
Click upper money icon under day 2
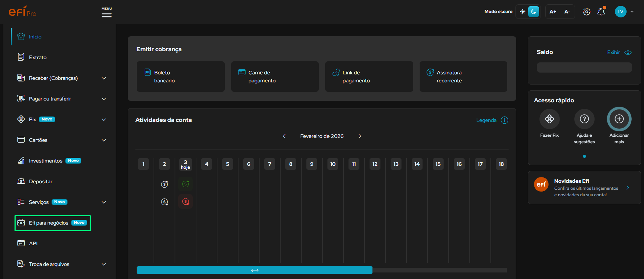(164, 184)
